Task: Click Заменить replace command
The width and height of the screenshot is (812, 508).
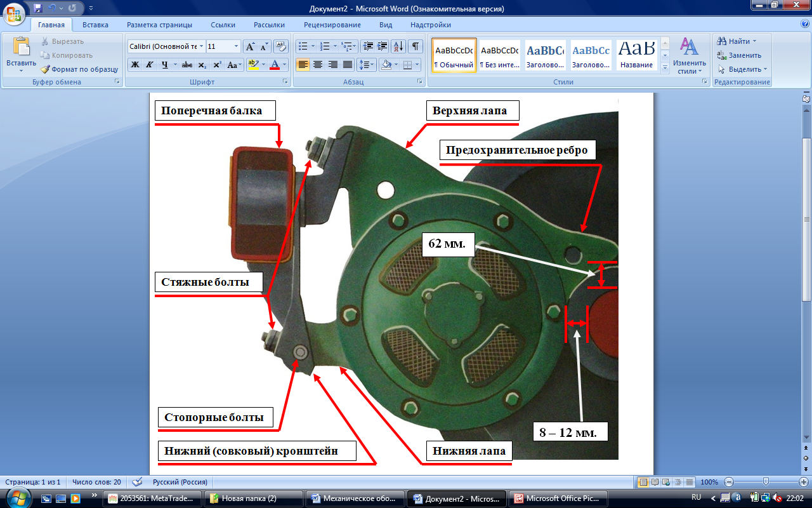Action: 740,55
